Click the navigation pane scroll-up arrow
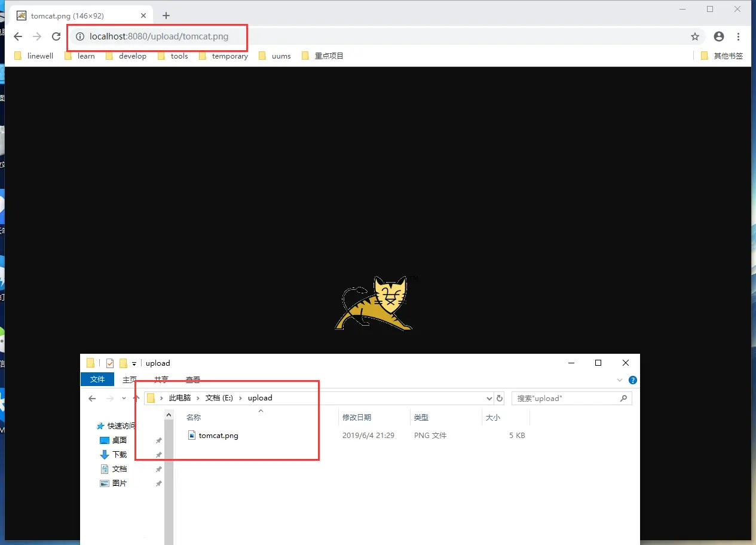This screenshot has width=756, height=545. coord(169,415)
